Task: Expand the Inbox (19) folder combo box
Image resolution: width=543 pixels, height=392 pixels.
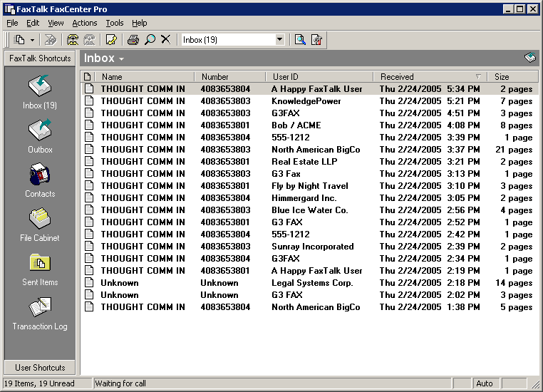Action: [280, 39]
